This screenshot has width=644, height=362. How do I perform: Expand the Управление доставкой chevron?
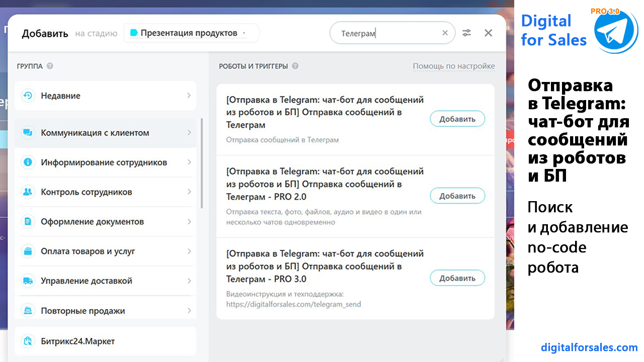(x=189, y=281)
